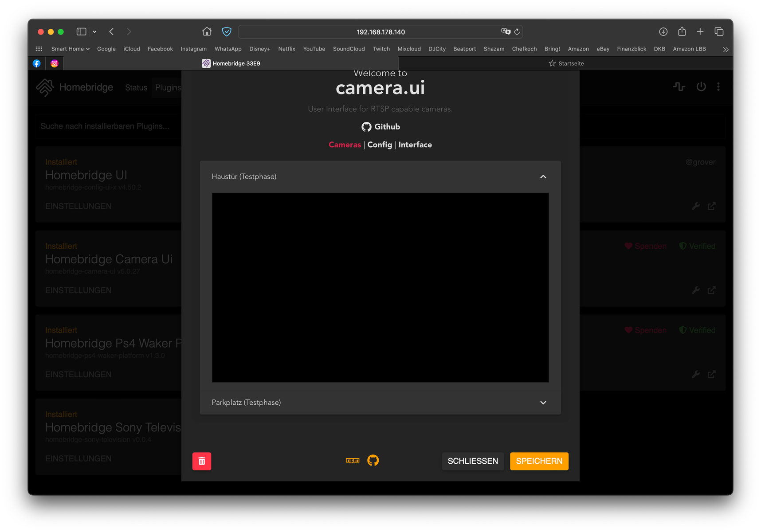Image resolution: width=761 pixels, height=532 pixels.
Task: Reload the page with the refresh icon
Action: coord(517,32)
